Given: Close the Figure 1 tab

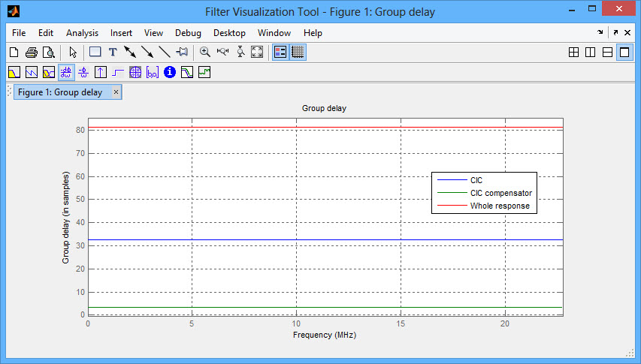Looking at the screenshot, I should coord(116,92).
